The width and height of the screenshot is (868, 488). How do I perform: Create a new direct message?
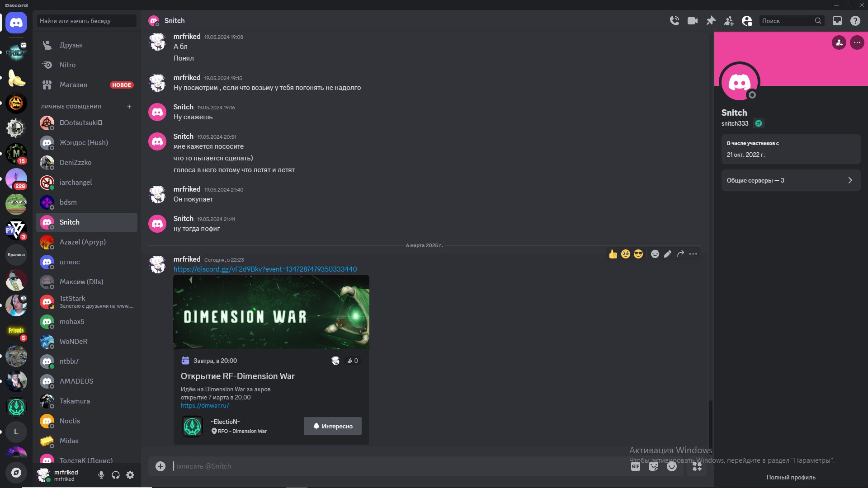tap(129, 107)
